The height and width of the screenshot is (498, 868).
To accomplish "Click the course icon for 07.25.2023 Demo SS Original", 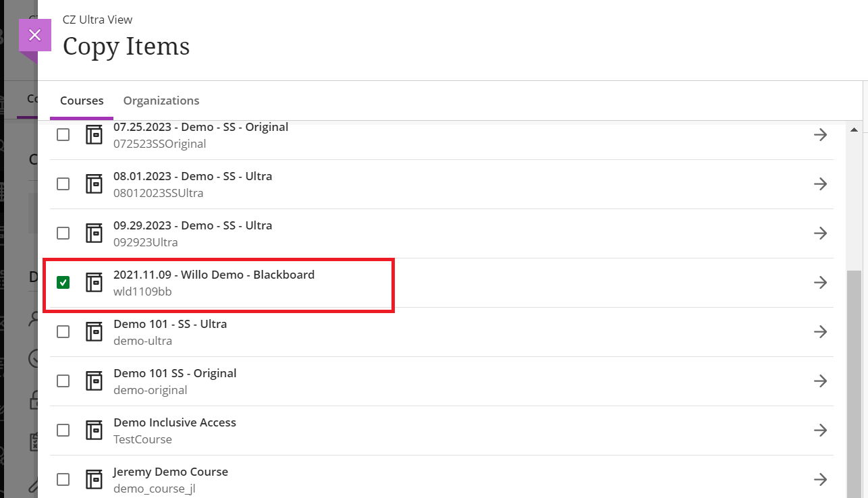I will coord(94,134).
